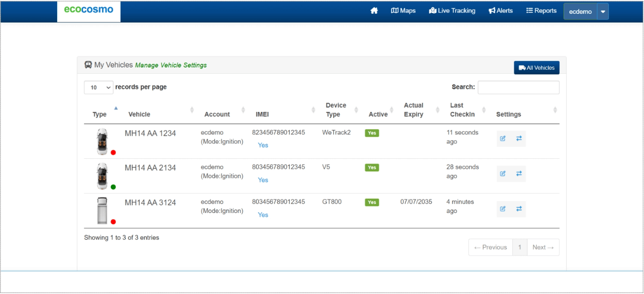Expand the ecdemo user dropdown arrow
The width and height of the screenshot is (644, 294).
pos(603,12)
